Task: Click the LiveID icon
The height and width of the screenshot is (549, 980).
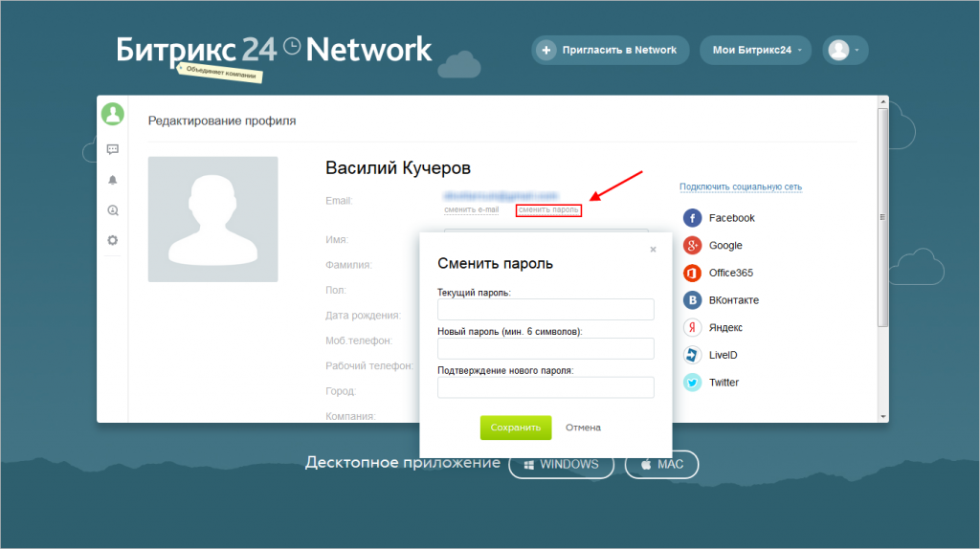Action: point(692,355)
